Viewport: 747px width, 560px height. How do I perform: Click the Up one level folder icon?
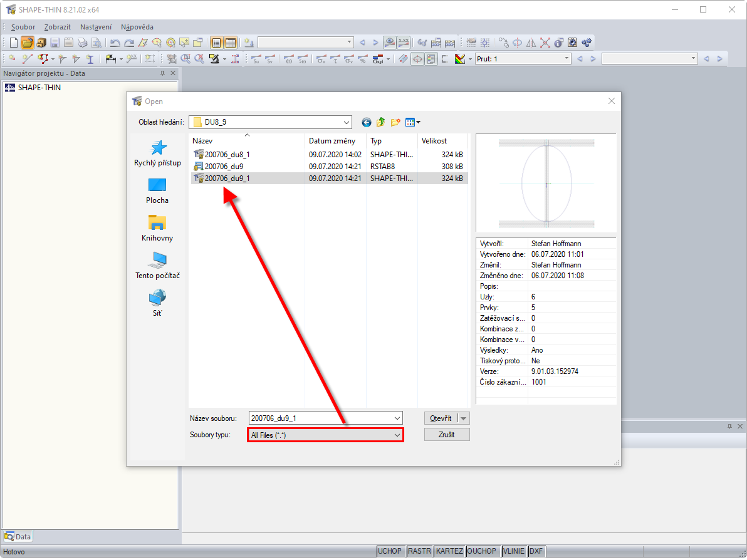380,122
